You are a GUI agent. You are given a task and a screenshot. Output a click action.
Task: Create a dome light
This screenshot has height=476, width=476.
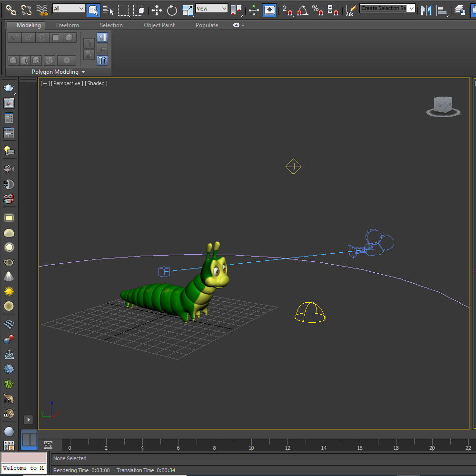point(9,233)
